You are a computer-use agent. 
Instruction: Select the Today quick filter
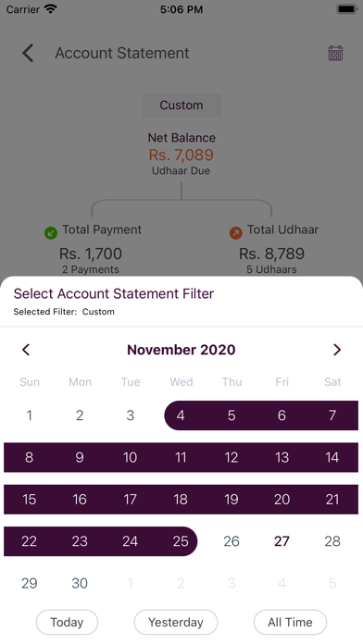[x=67, y=622]
